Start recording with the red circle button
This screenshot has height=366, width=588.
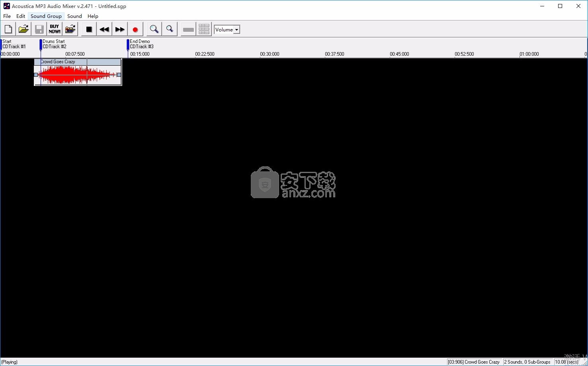pyautogui.click(x=135, y=29)
